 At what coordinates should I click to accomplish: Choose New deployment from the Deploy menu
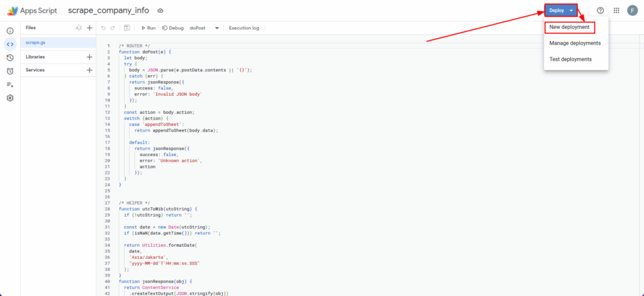pos(569,27)
